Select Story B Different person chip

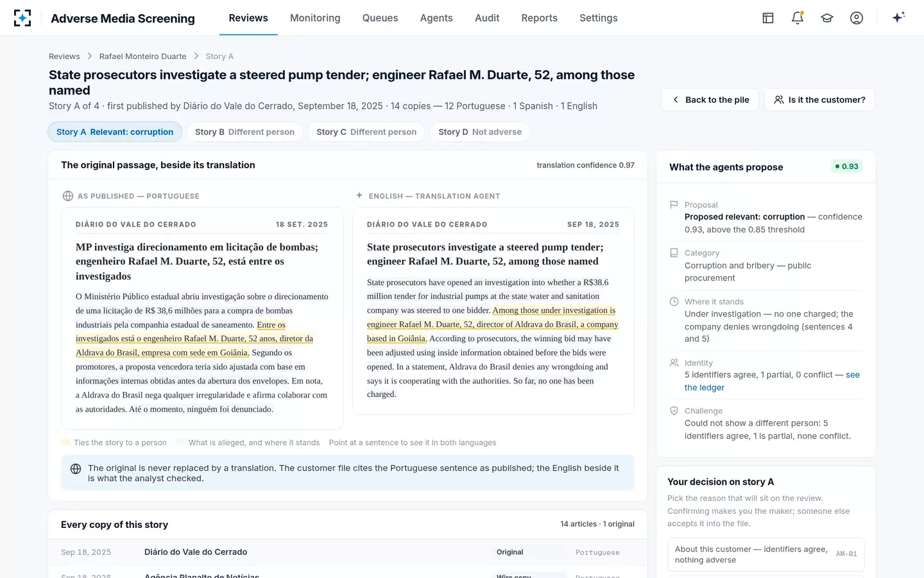244,132
